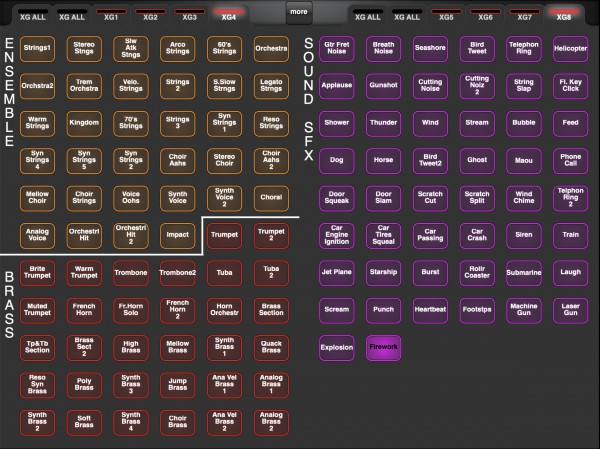Pick the Orchestra ensemble voice

(271, 49)
